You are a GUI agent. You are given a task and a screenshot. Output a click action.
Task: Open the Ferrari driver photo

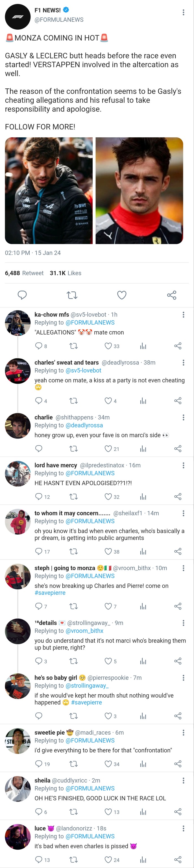pyautogui.click(x=139, y=190)
